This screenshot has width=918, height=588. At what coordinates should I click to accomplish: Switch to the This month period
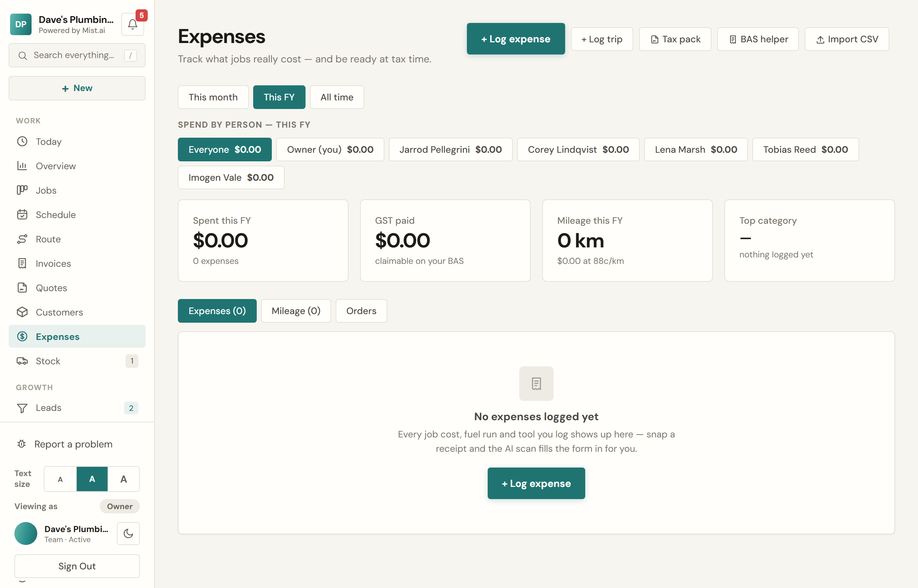coord(213,98)
